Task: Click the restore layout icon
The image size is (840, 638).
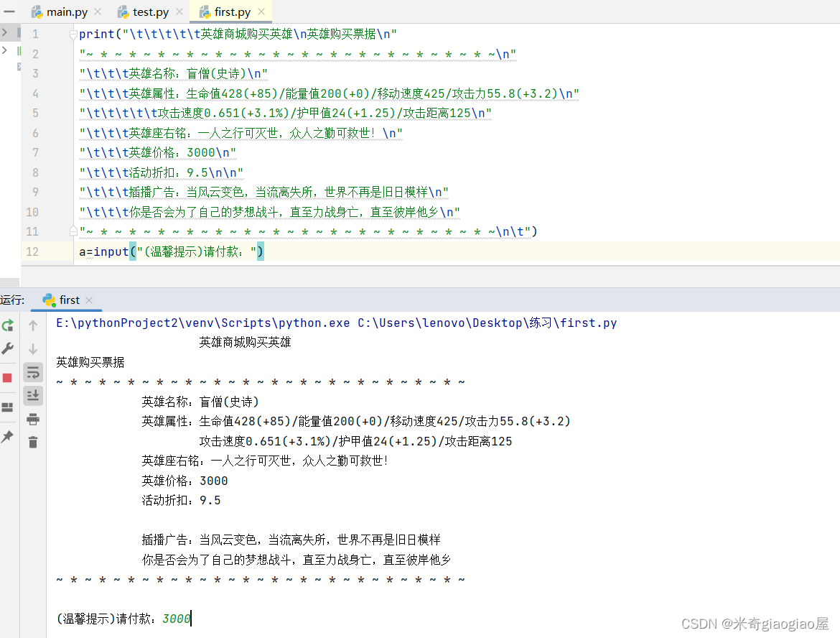Action: 7,407
